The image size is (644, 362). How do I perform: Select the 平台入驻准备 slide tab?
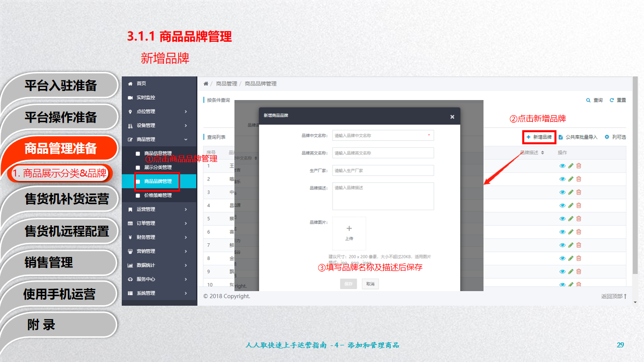coord(60,85)
